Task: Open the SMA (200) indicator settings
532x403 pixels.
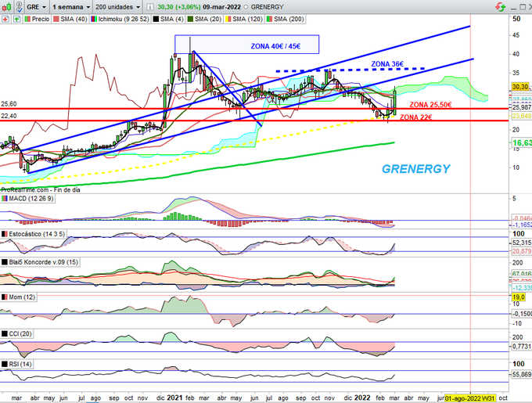Action: coord(285,19)
